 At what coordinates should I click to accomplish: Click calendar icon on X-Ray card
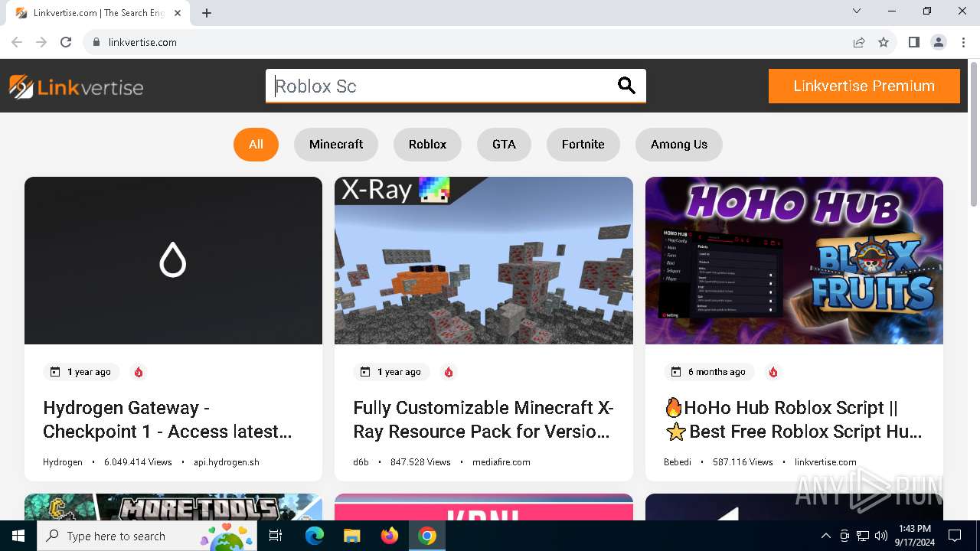(365, 372)
